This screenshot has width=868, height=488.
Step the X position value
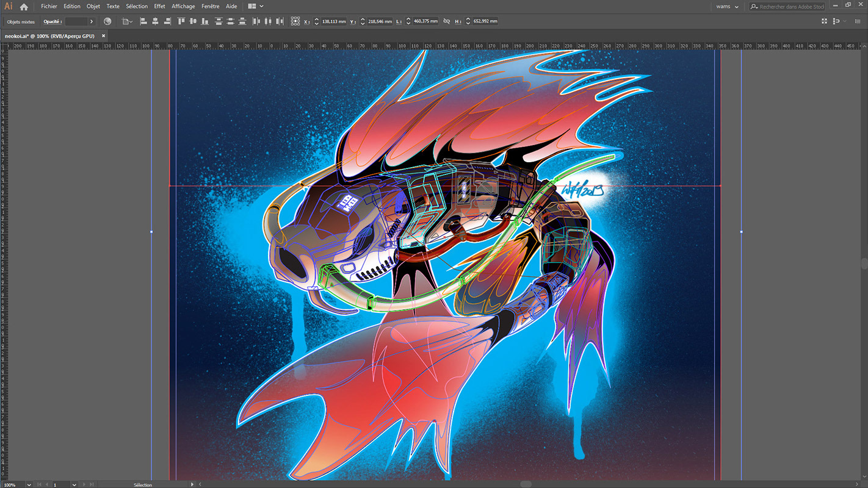(x=317, y=21)
